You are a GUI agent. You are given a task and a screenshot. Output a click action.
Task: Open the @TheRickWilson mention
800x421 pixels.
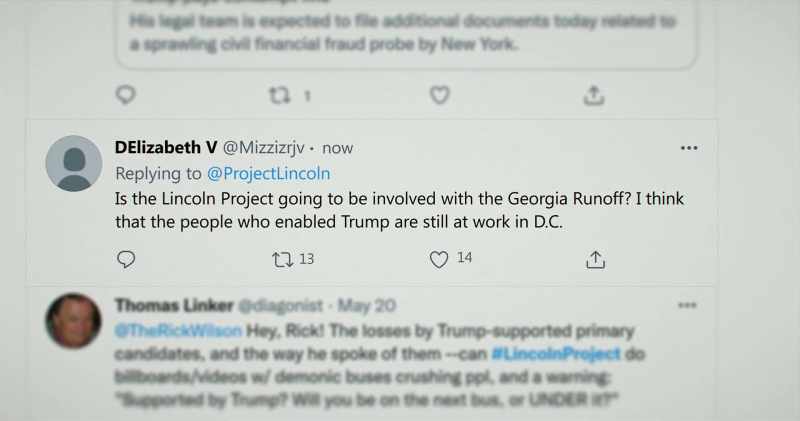coord(179,331)
